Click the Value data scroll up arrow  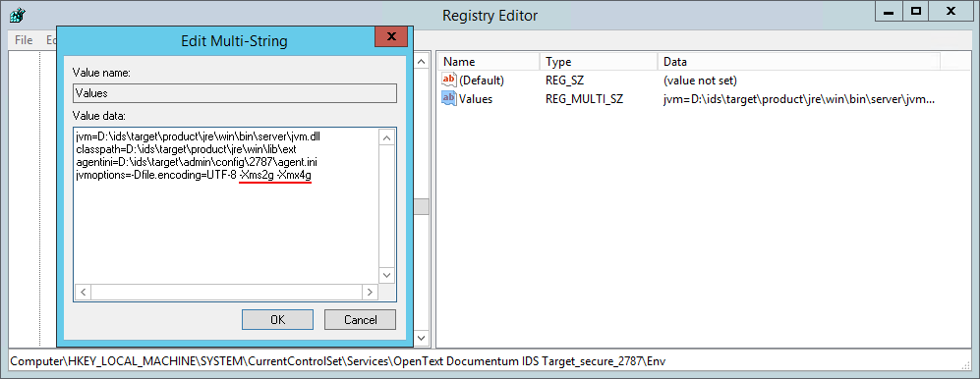pos(387,137)
